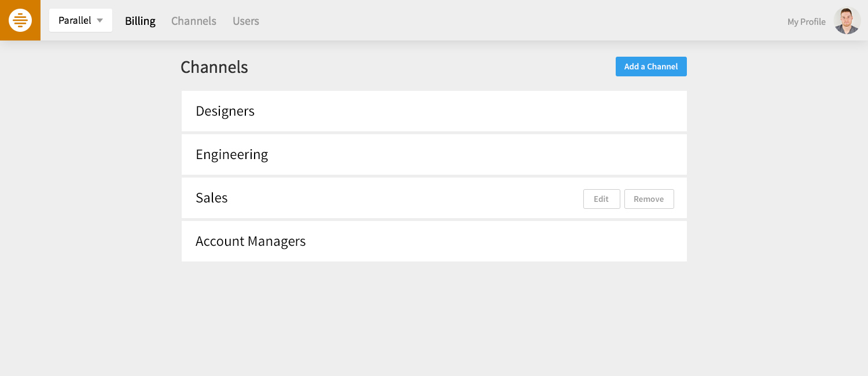
Task: Click the Channels page heading
Action: coord(214,67)
